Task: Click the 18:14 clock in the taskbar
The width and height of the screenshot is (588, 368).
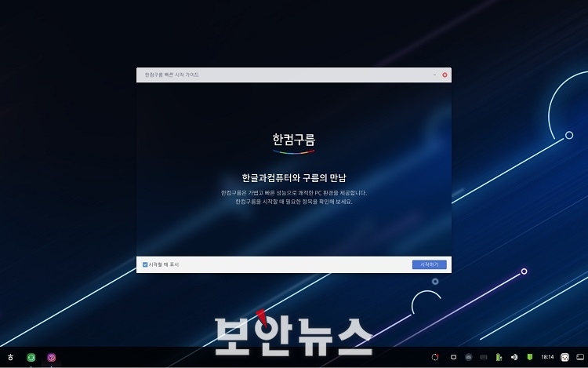Action: coord(547,357)
